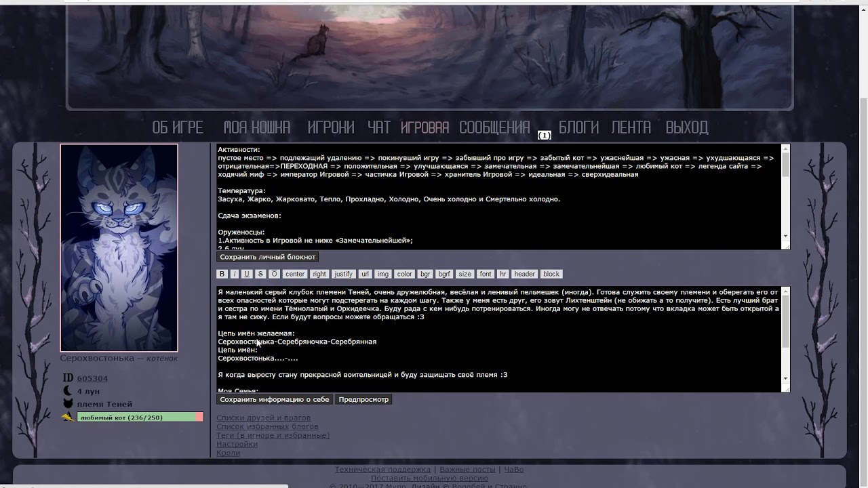Apply italic formatting with I button
The image size is (868, 488).
[x=234, y=274]
